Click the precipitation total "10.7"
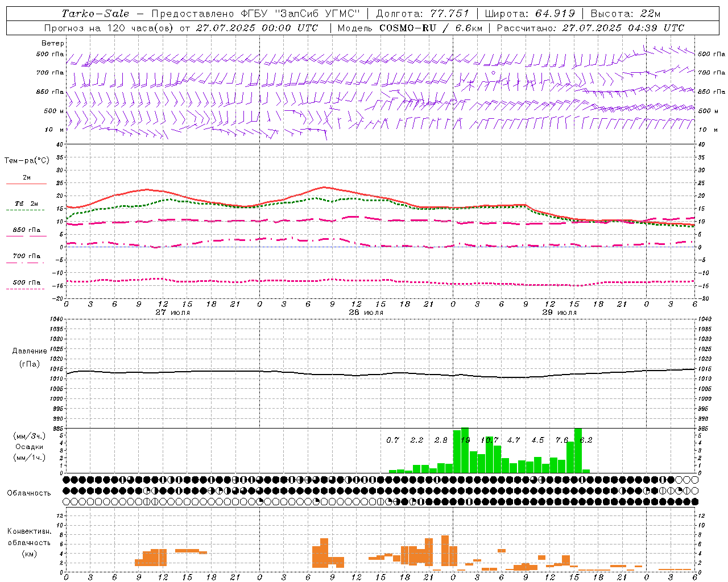The image size is (728, 582). click(x=489, y=440)
